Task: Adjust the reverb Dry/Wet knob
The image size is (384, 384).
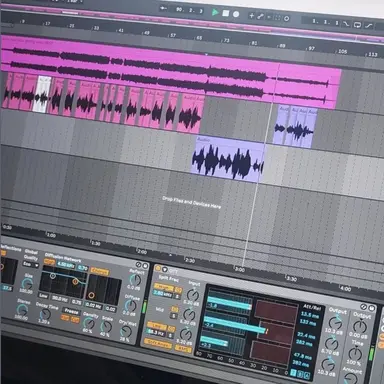Action: pos(126,331)
